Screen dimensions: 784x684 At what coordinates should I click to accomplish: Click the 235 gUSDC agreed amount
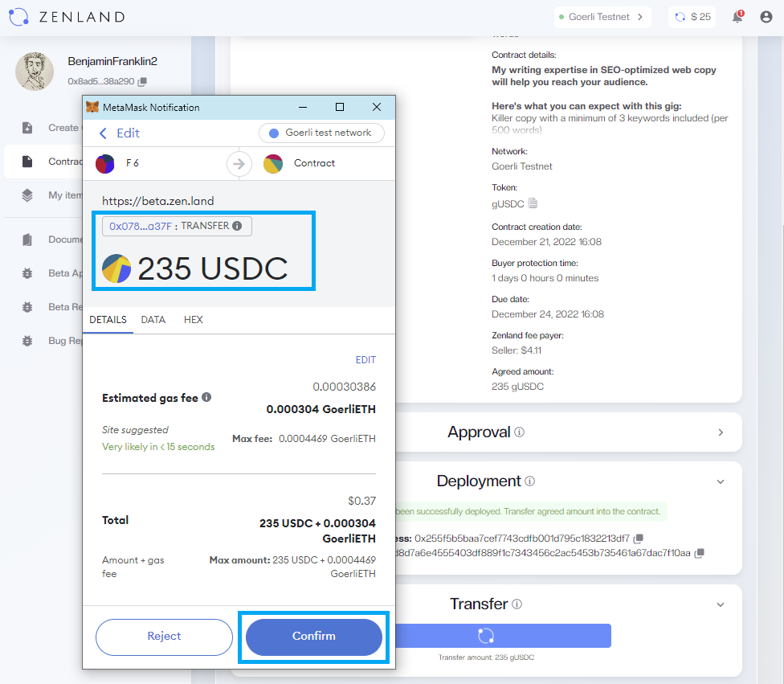click(517, 387)
